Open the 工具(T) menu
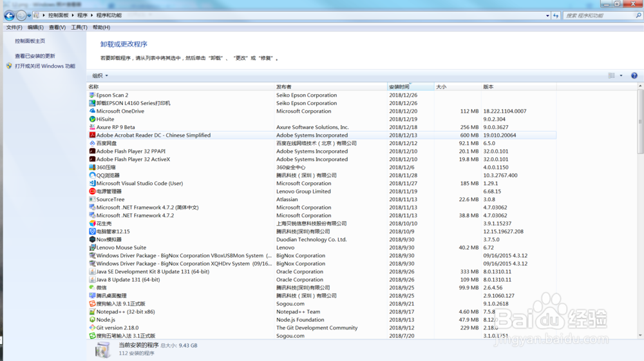Viewport: 644px width, 361px height. pos(79,27)
